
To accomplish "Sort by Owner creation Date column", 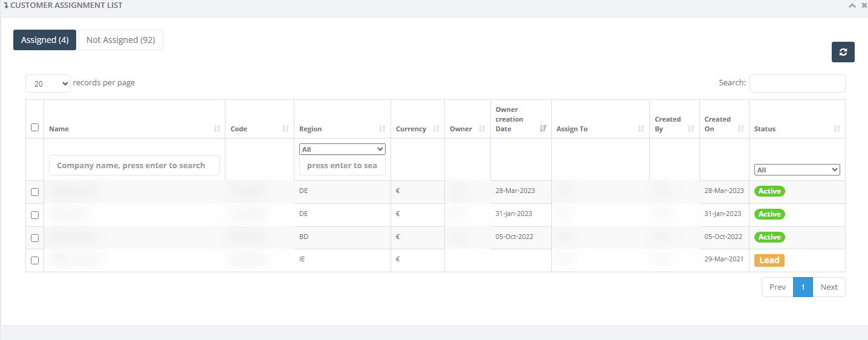I will (x=520, y=119).
